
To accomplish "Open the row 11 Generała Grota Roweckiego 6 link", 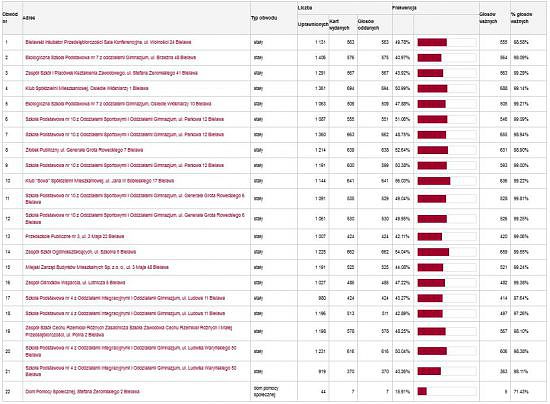I will click(x=135, y=198).
